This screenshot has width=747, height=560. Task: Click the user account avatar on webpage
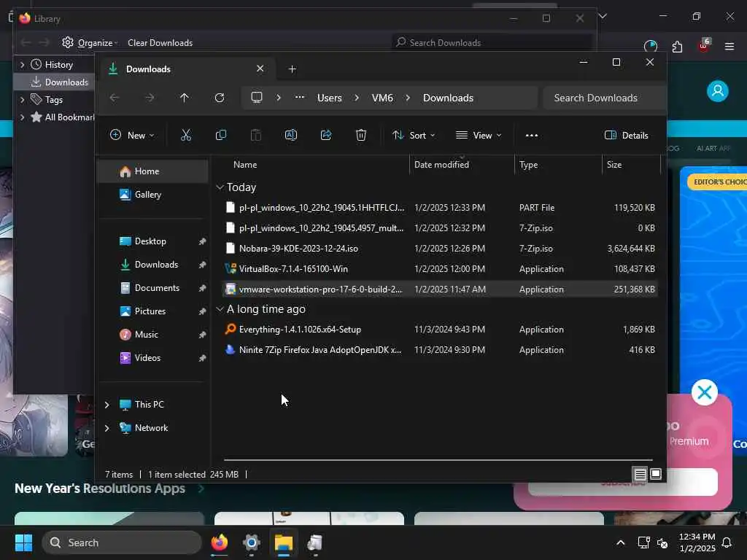(x=718, y=90)
